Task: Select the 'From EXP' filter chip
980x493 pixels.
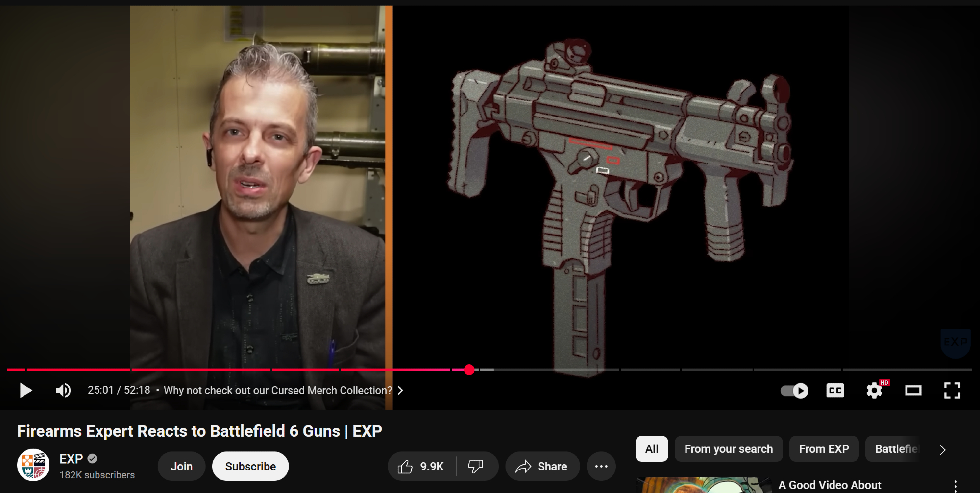Action: click(x=824, y=449)
